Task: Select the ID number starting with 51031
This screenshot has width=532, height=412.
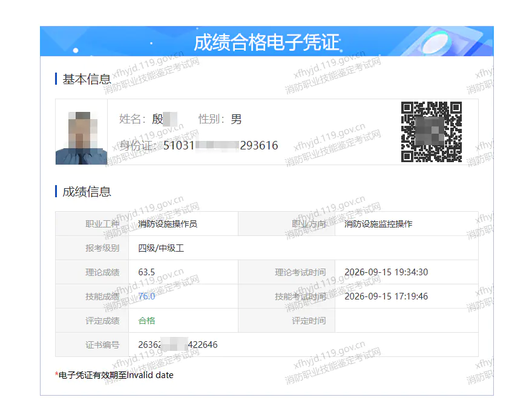Action: [220, 145]
